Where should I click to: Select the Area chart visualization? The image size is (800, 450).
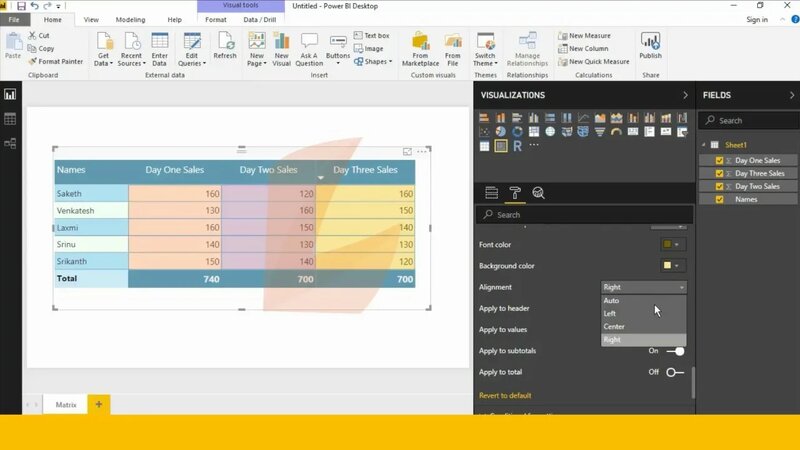coord(600,118)
